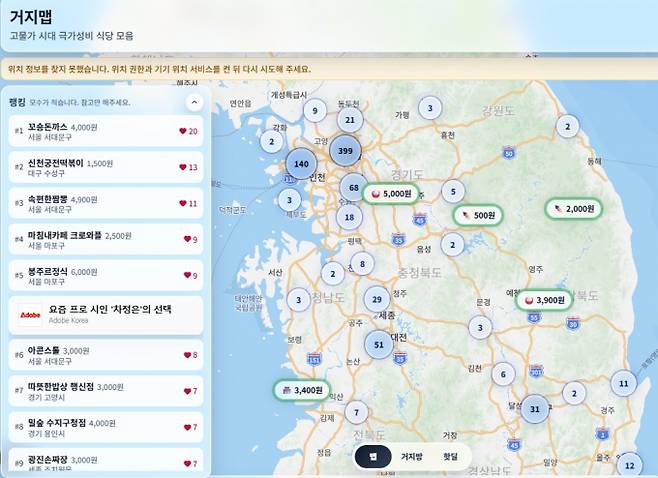The height and width of the screenshot is (478, 658).
Task: Like 광진손짜장 with its heart icon
Action: [x=187, y=463]
